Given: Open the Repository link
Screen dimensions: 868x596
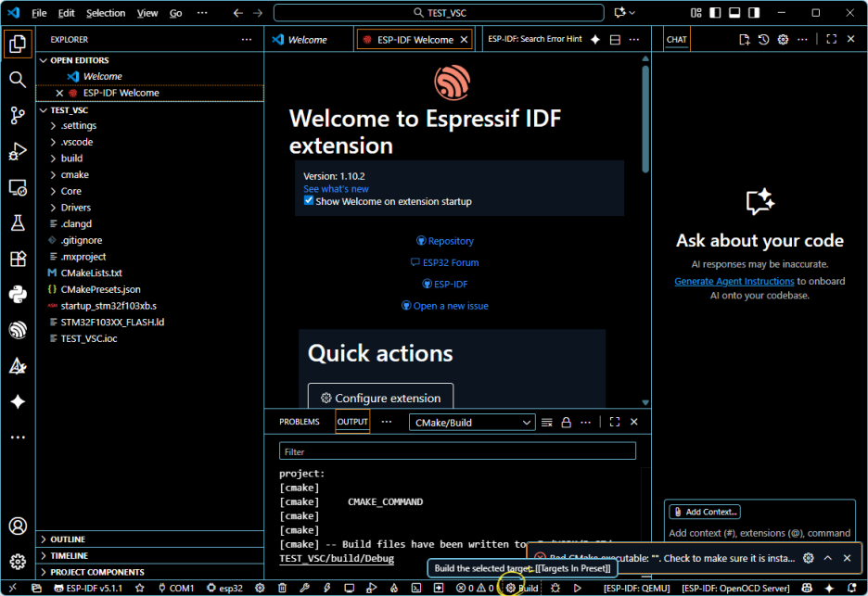Looking at the screenshot, I should tap(445, 241).
